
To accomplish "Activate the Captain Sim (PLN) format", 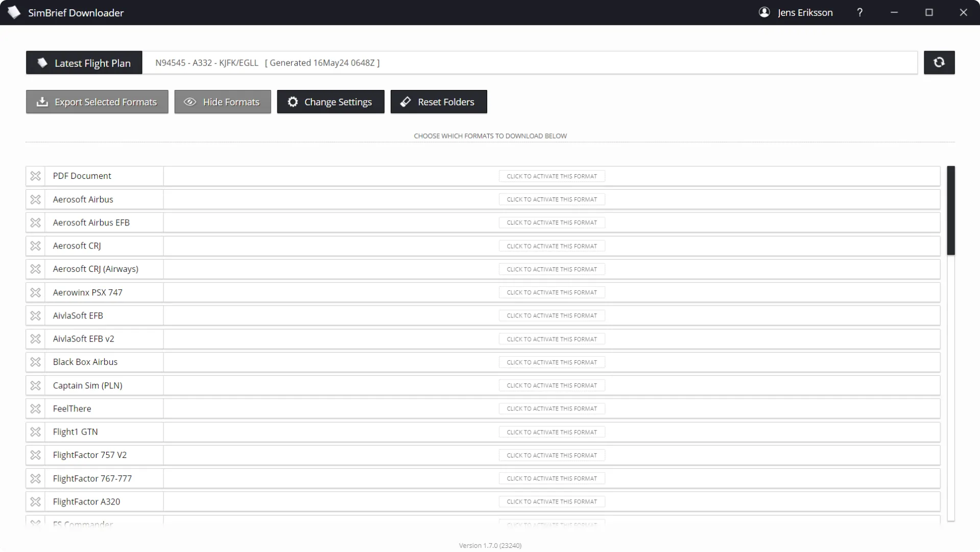I will coord(552,385).
